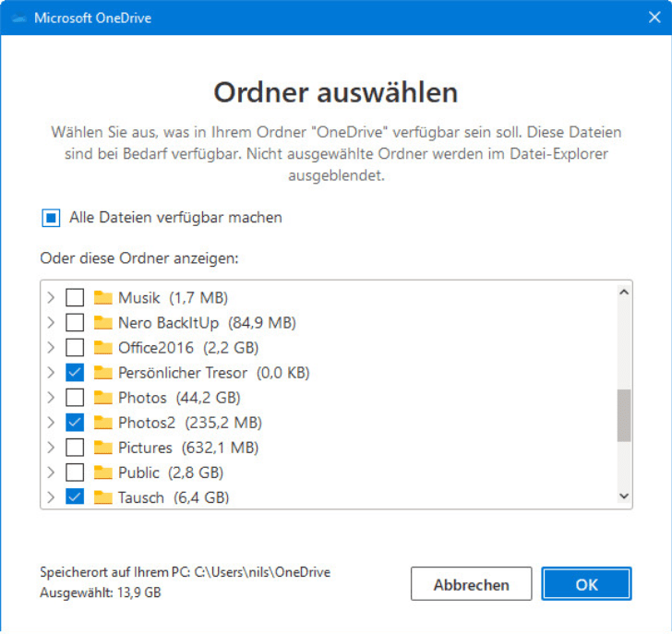This screenshot has height=634, width=672.
Task: Expand the Photos (44,2 GB) folder
Action: pos(51,397)
